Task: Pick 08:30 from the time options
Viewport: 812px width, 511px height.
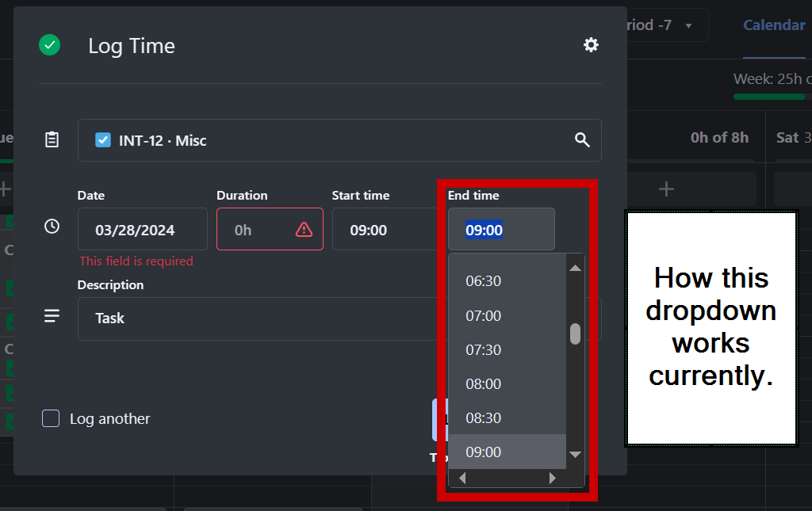Action: [x=483, y=418]
